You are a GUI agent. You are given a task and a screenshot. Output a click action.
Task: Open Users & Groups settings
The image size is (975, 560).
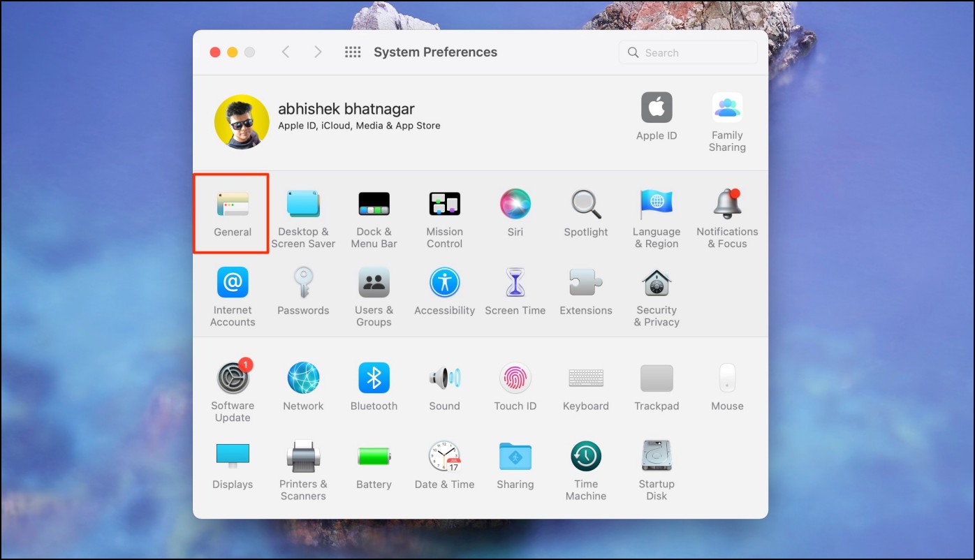pyautogui.click(x=374, y=297)
